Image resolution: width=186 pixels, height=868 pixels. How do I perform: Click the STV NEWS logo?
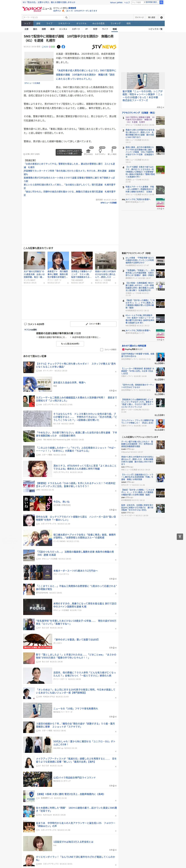click(x=104, y=47)
